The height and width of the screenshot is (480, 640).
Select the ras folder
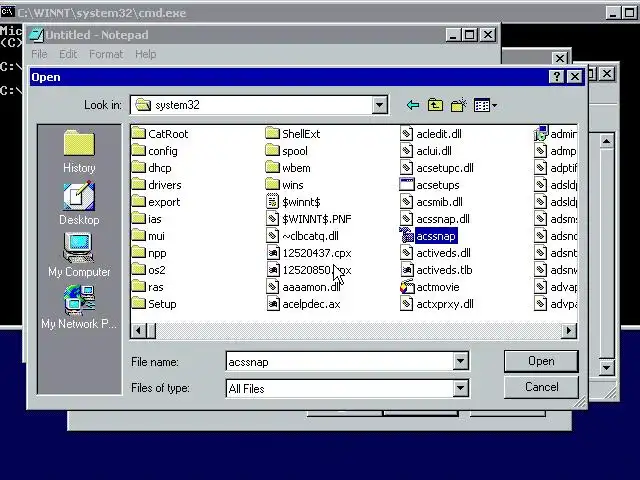click(x=148, y=287)
